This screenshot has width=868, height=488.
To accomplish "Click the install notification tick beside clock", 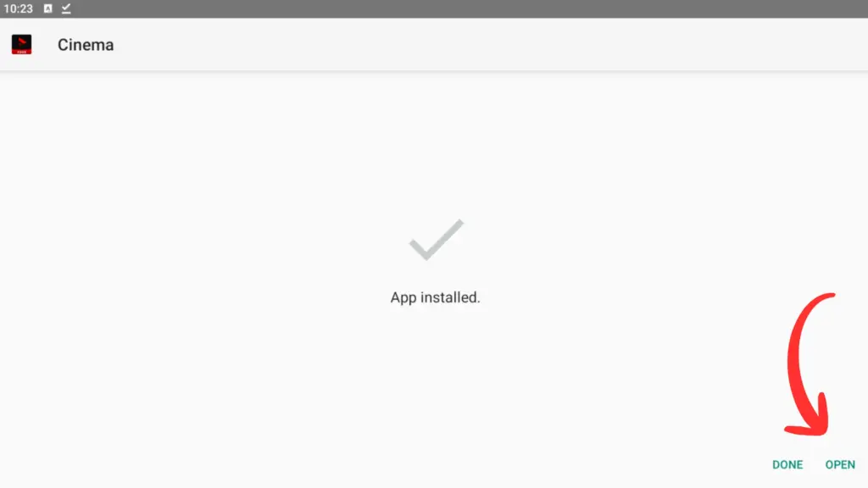I will coord(66,8).
